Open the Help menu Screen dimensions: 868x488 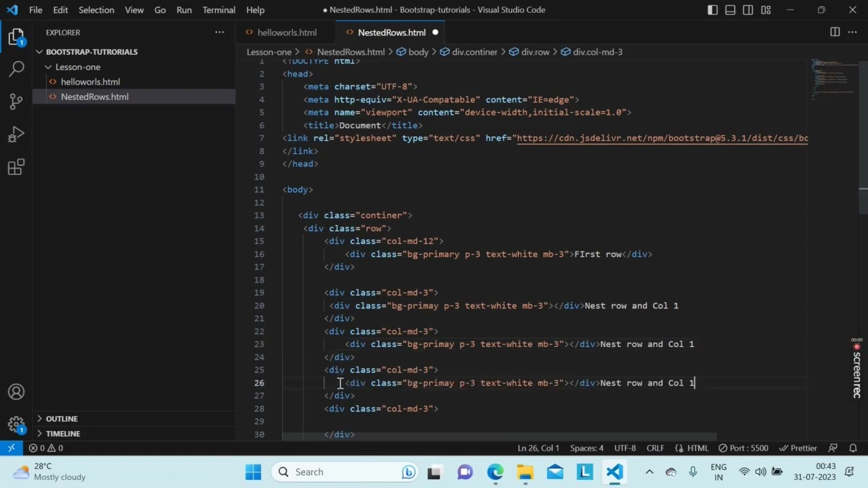pyautogui.click(x=255, y=10)
